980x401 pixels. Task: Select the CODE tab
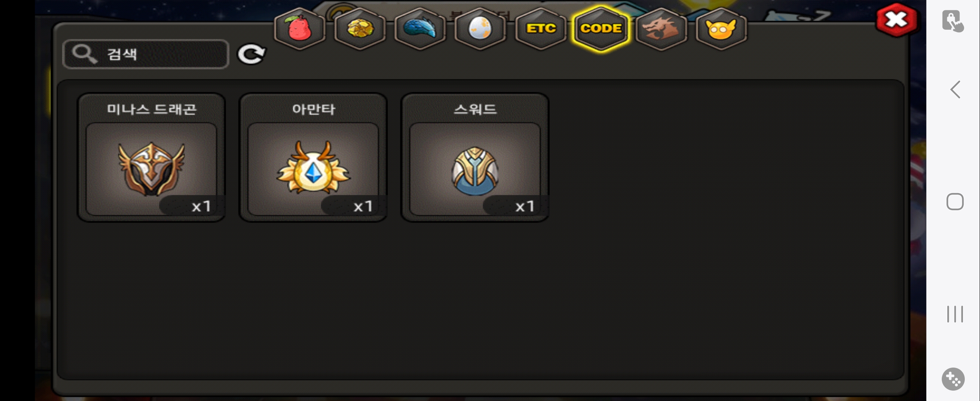601,29
